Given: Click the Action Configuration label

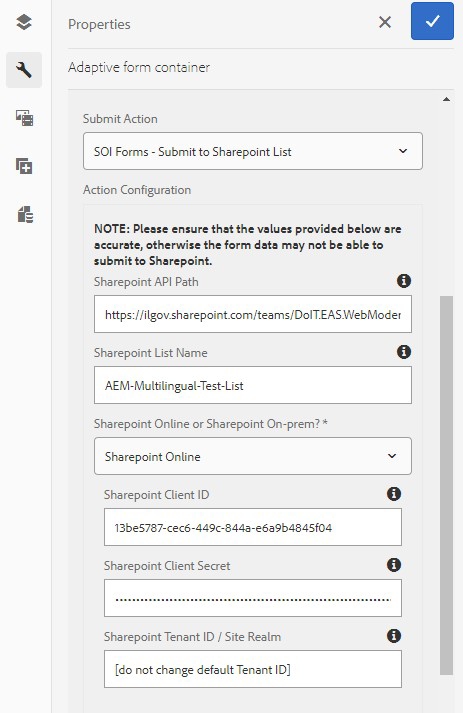Looking at the screenshot, I should click(137, 190).
